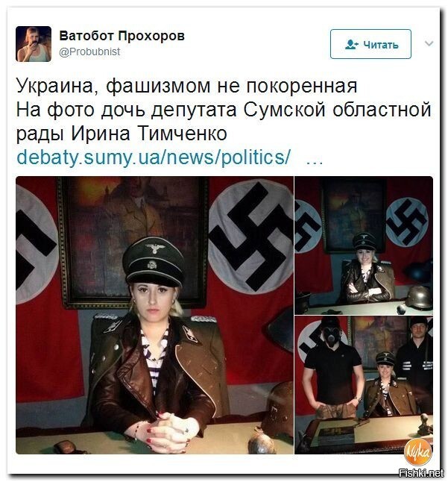Click the Ватобот Прохоров display name
Viewport: 448px width, 482px height.
[122, 36]
